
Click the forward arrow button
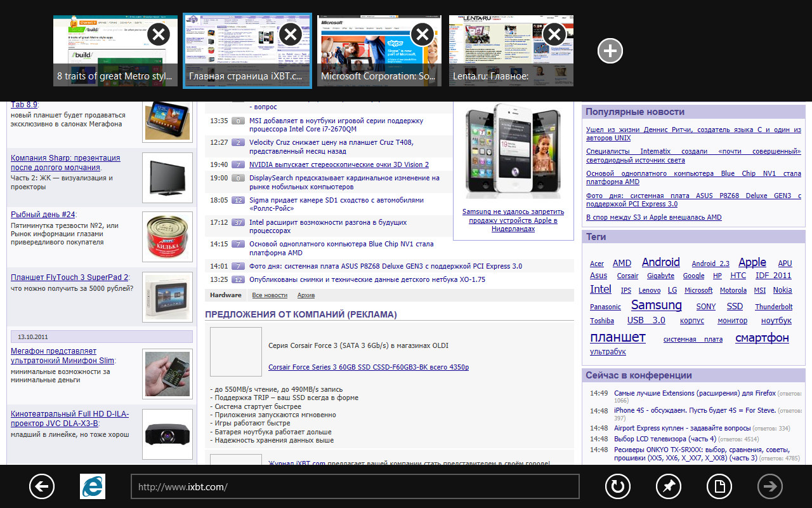pos(770,487)
